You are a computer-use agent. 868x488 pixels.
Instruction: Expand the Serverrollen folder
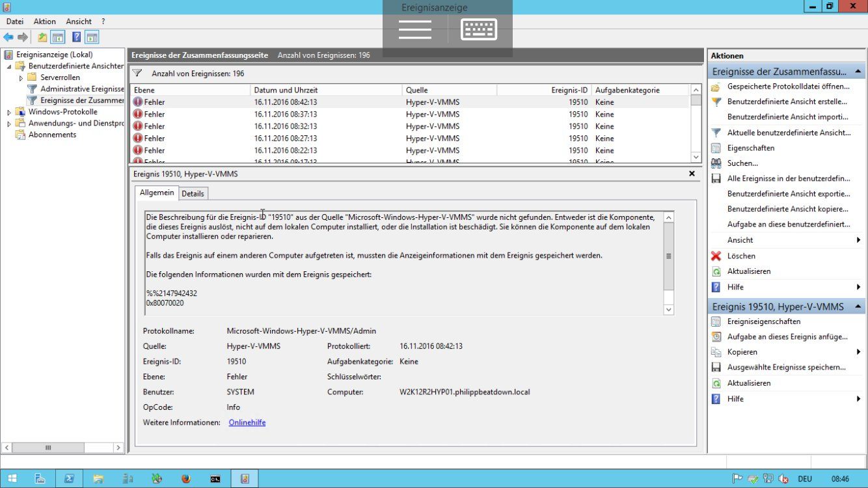21,78
